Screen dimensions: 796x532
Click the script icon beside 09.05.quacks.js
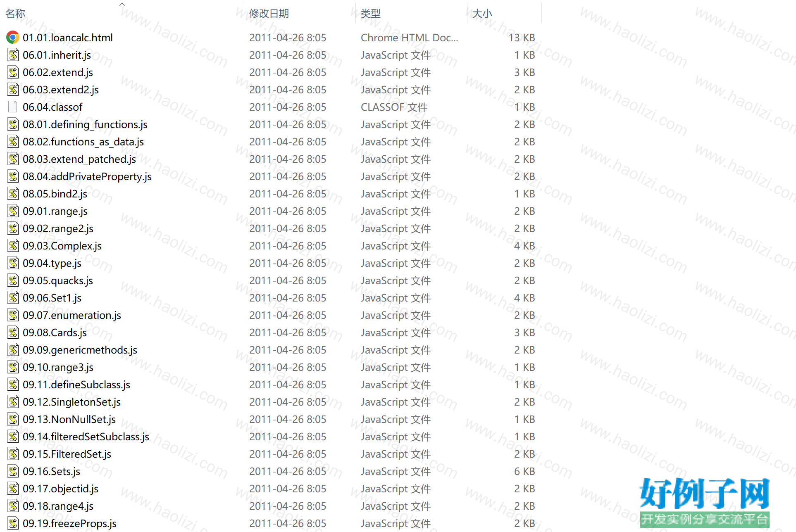pos(13,280)
